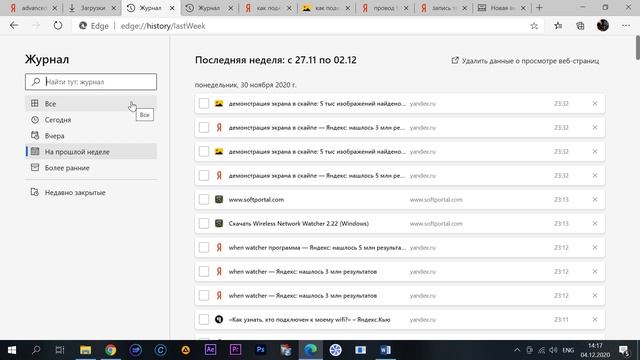Open Adobe Photoshop from the taskbar
This screenshot has width=640, height=360.
[x=260, y=350]
